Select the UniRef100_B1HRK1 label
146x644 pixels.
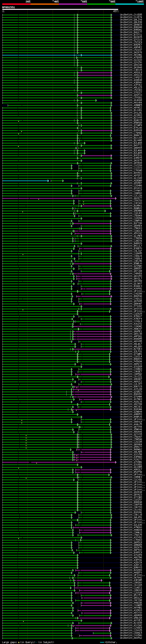point(131,206)
